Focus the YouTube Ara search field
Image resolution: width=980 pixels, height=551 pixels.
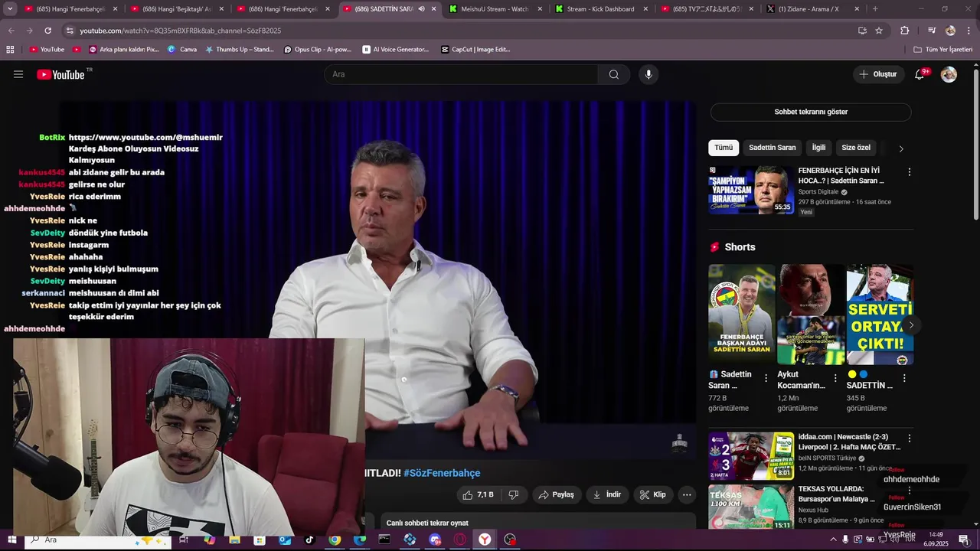[x=462, y=74]
